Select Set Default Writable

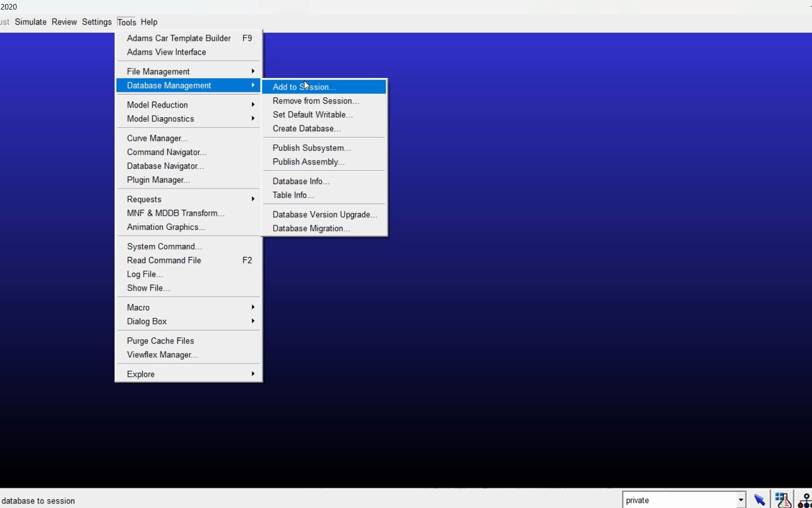[324, 115]
